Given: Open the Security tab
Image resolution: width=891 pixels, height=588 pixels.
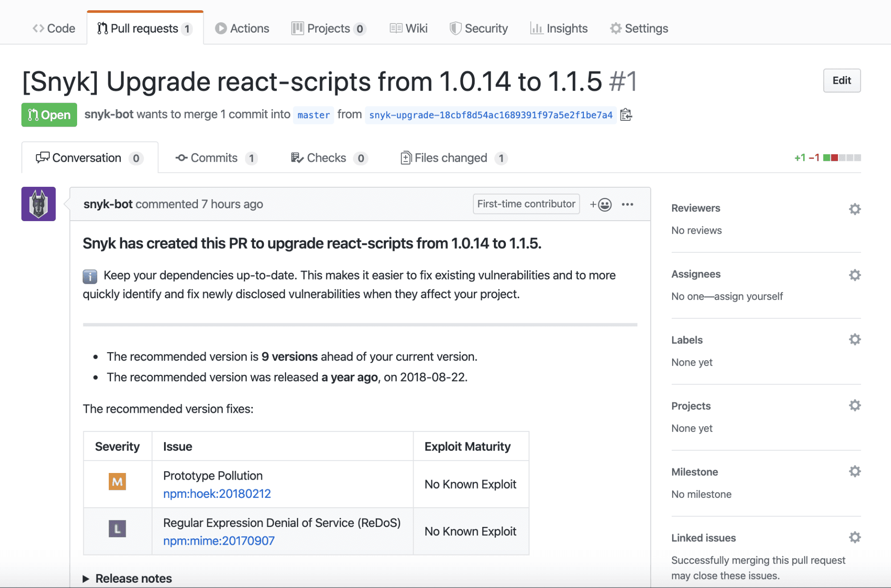Looking at the screenshot, I should (479, 29).
